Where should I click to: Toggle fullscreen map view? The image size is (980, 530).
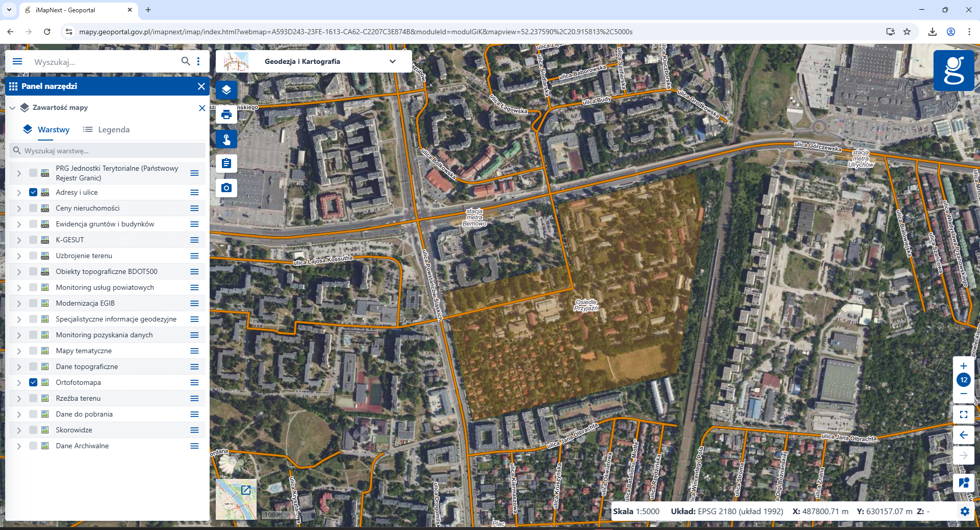tap(963, 414)
